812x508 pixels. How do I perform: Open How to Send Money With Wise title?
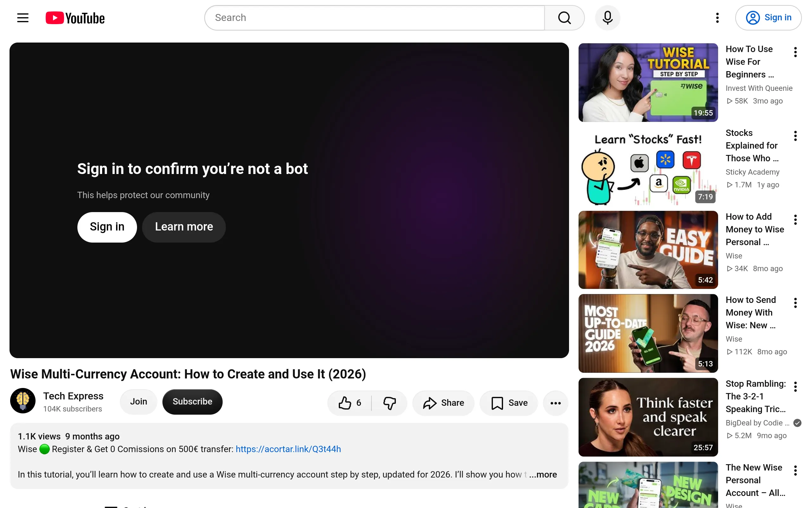751,312
